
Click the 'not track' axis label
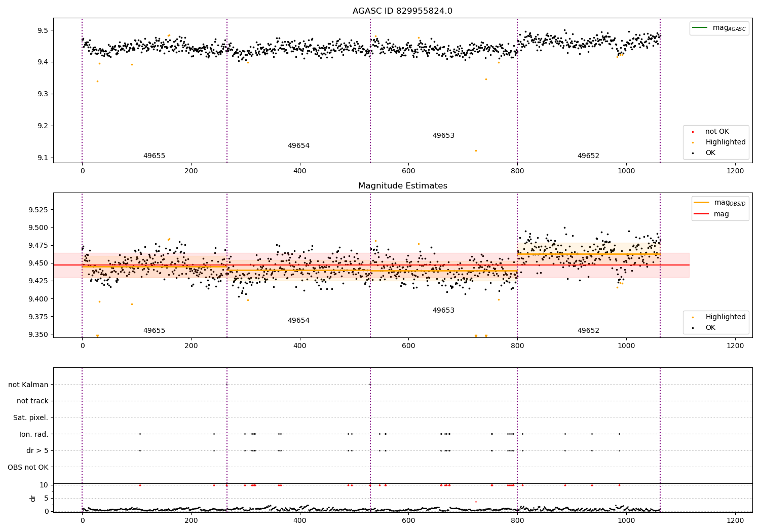pos(32,401)
